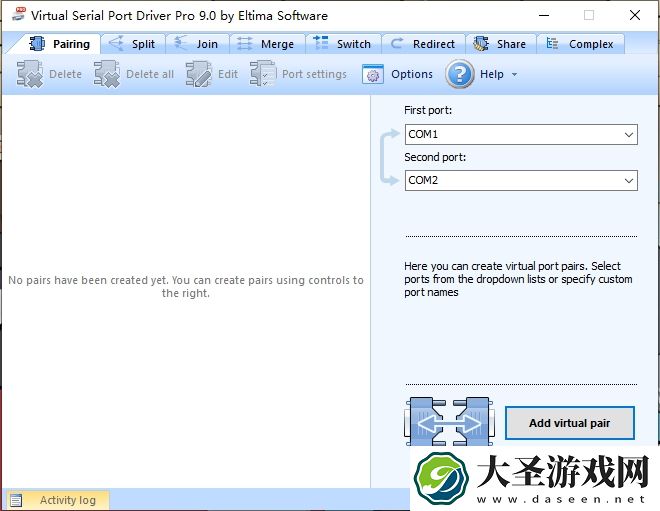Open the Options gear window icon

pos(373,75)
